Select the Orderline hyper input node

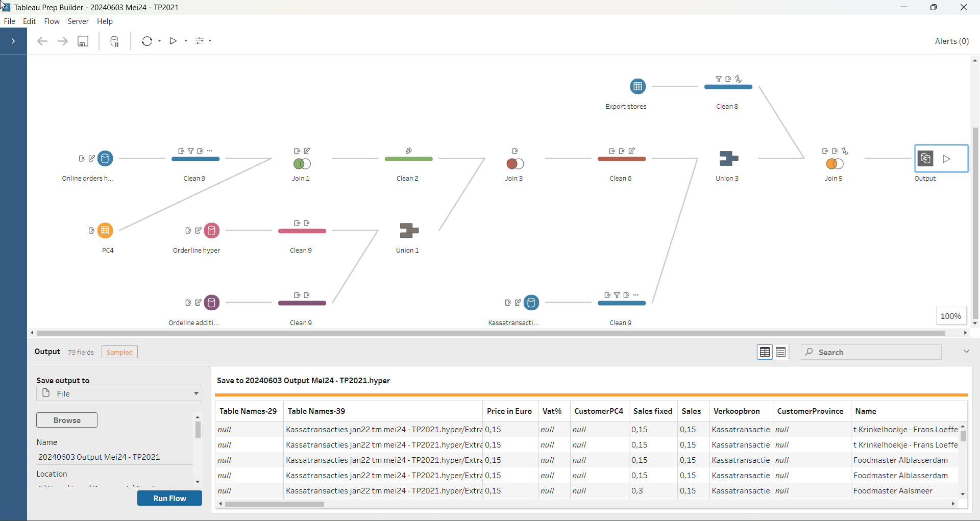tap(211, 231)
